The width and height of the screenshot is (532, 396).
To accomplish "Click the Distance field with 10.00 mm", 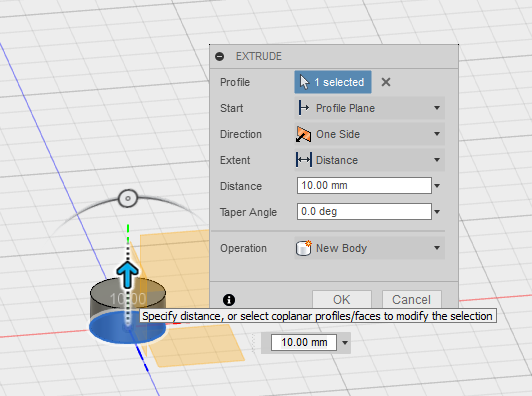I will [x=364, y=186].
